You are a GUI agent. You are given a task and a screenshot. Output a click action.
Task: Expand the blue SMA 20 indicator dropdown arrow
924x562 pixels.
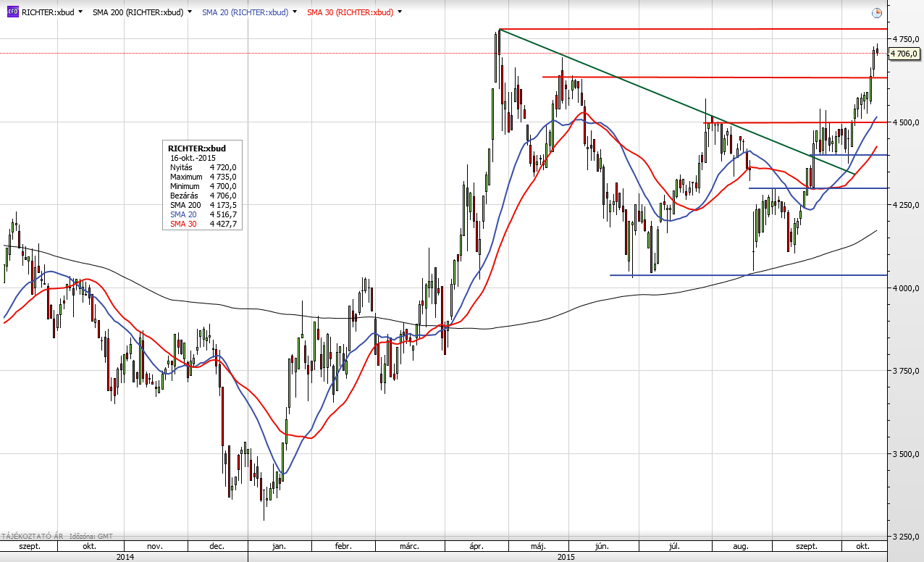[x=295, y=12]
